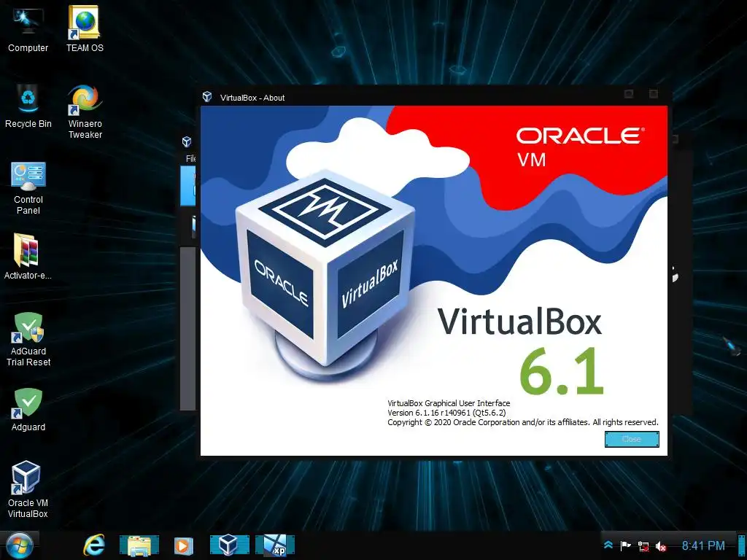Open Action Center flag tray icon
The height and width of the screenshot is (560, 747).
[625, 545]
